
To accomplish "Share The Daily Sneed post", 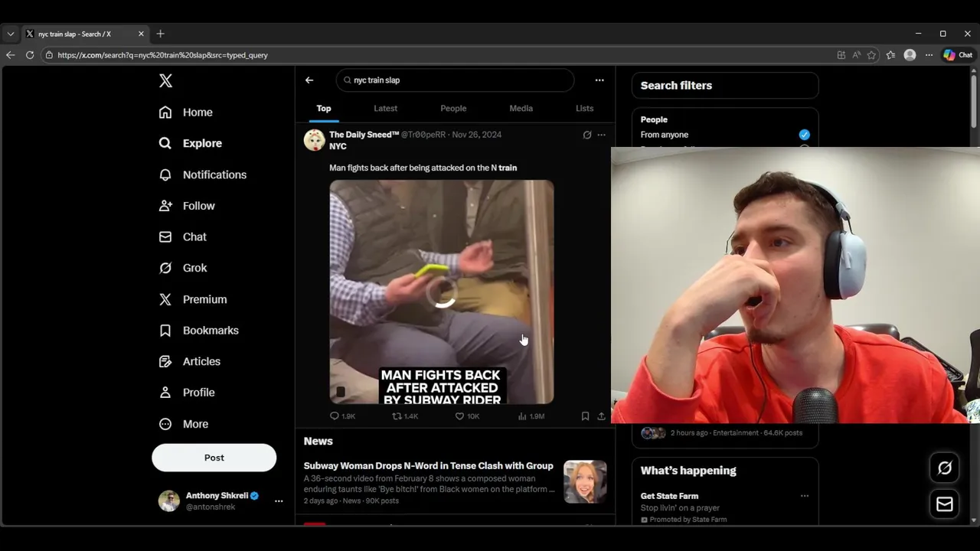I will pos(601,416).
